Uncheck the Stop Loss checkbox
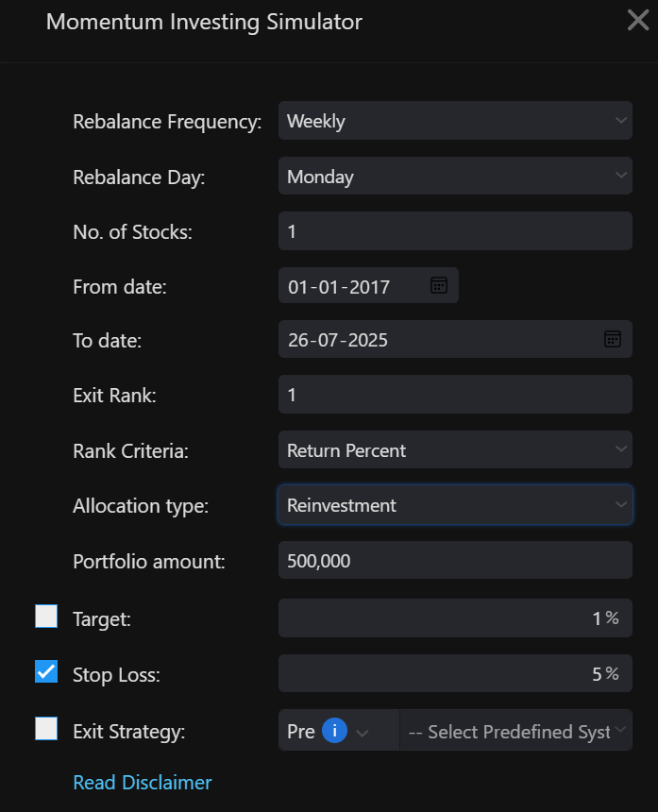The image size is (658, 812). click(46, 671)
